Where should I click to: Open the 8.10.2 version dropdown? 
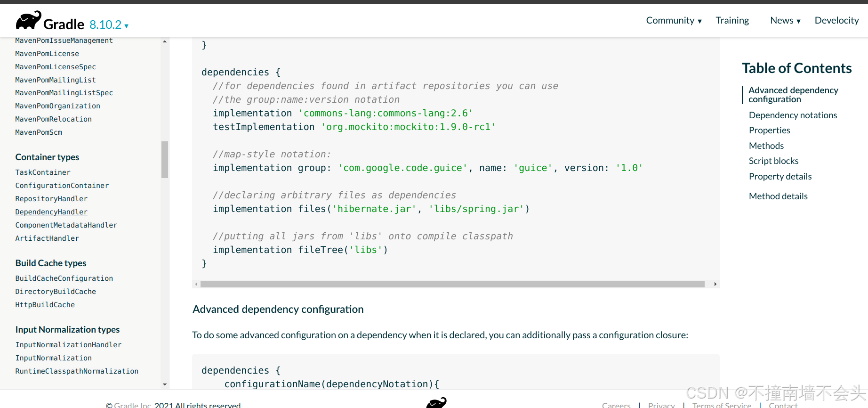tap(109, 24)
